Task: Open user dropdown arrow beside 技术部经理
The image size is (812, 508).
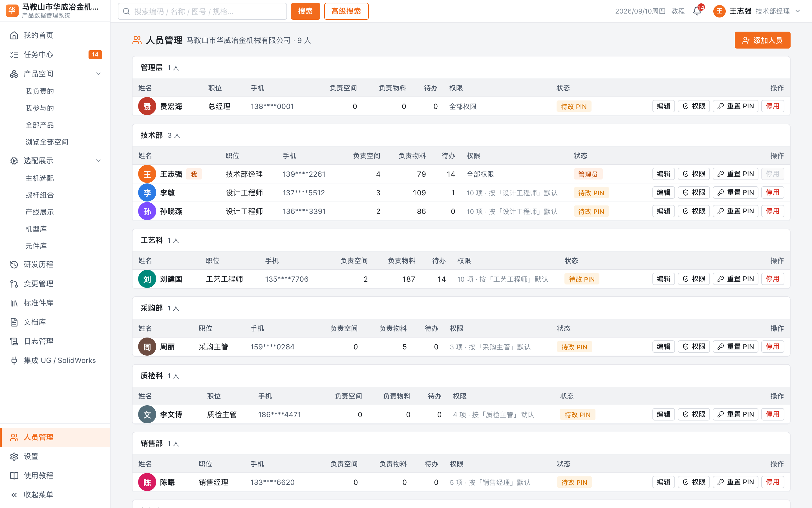Action: tap(798, 11)
